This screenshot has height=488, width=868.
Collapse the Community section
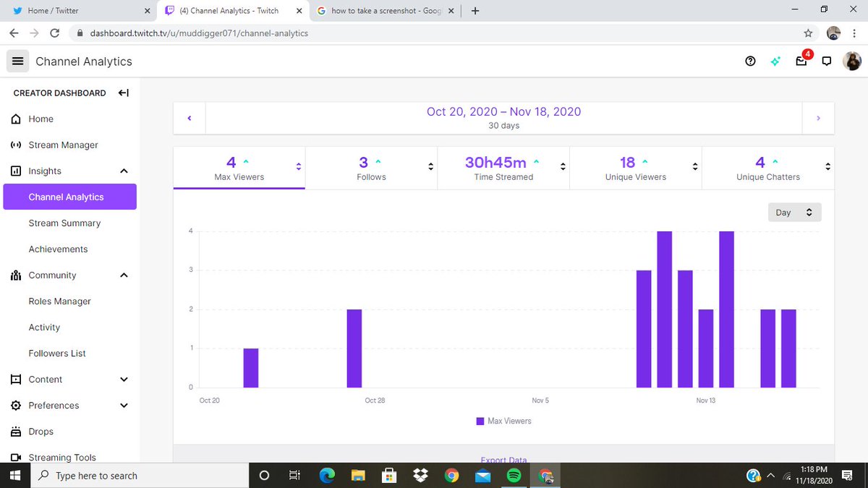tap(124, 275)
